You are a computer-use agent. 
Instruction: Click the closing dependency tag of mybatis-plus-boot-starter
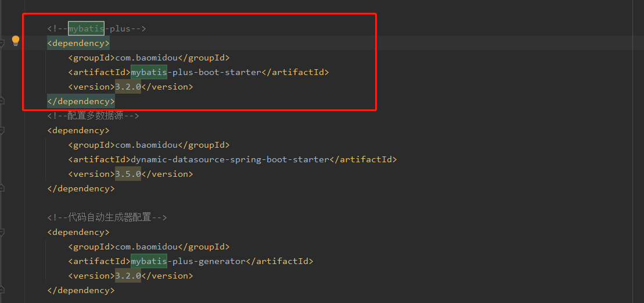pos(81,101)
